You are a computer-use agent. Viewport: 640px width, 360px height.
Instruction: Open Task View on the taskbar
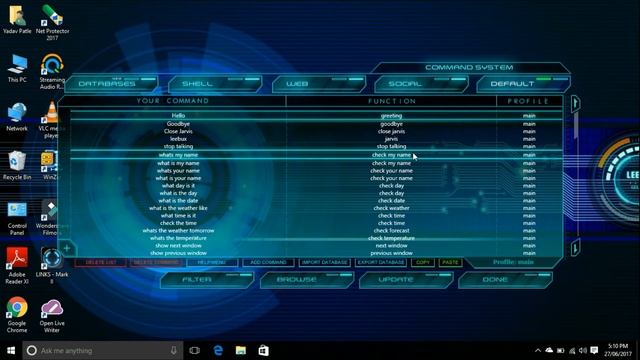point(195,350)
